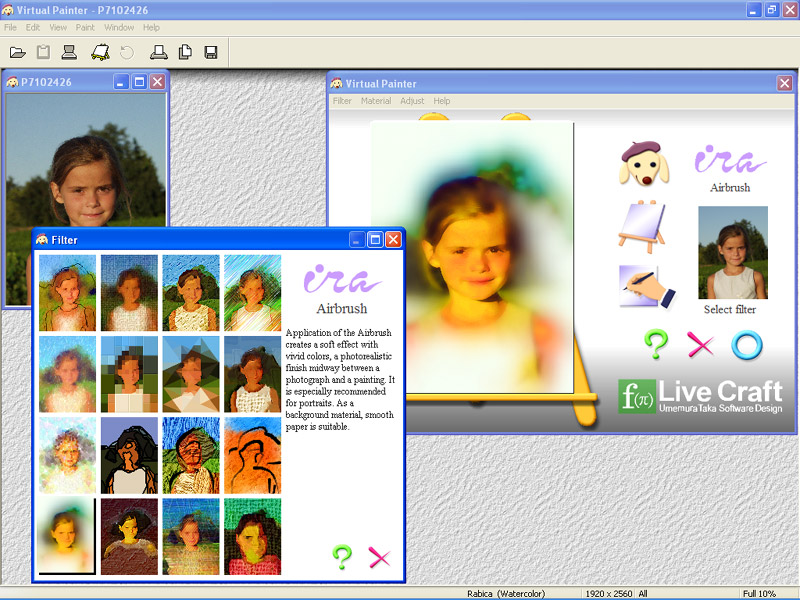The height and width of the screenshot is (600, 800).
Task: Click green question mark in Virtual Painter dialog
Action: tap(656, 344)
